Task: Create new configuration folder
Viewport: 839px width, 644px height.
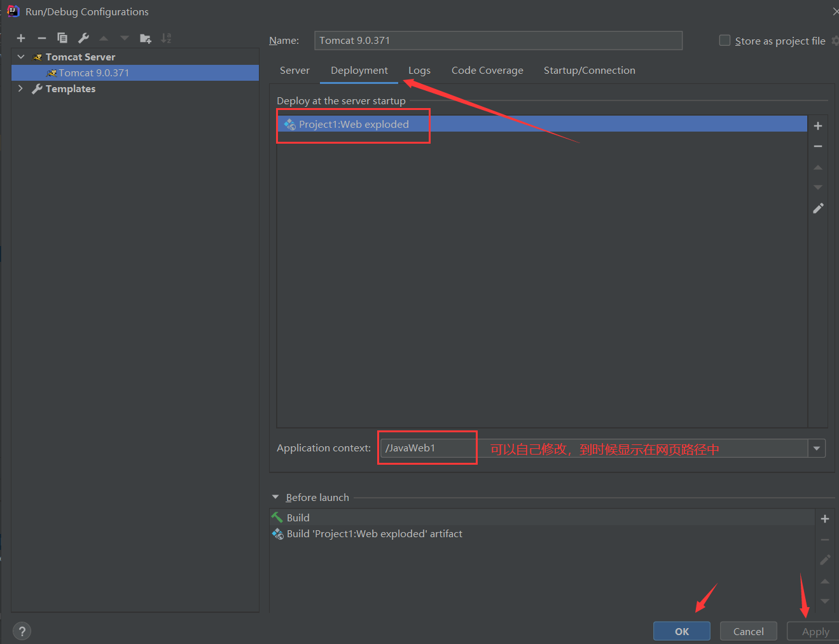Action: pyautogui.click(x=146, y=38)
